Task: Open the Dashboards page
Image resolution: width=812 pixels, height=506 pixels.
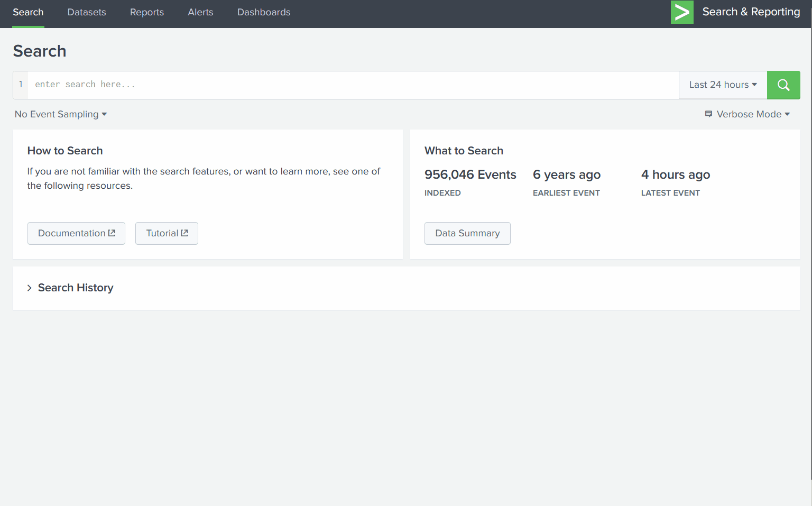Action: (x=263, y=12)
